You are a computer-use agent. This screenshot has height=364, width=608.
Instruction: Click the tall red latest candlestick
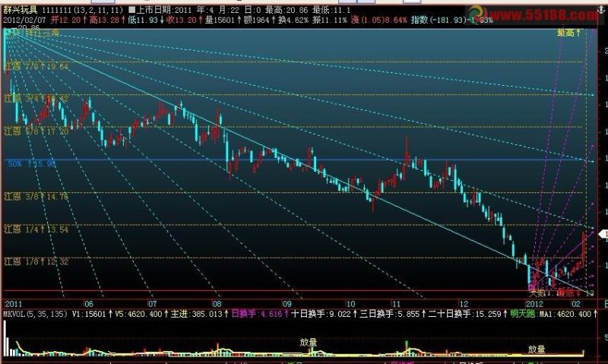click(584, 248)
